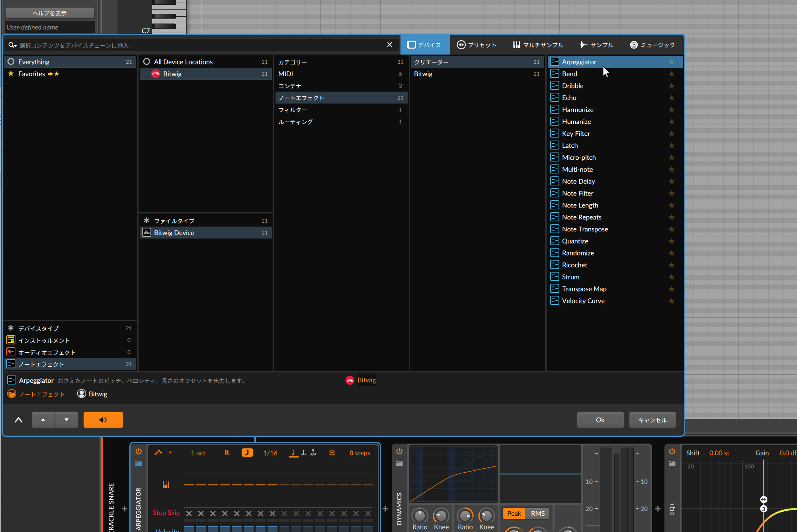The height and width of the screenshot is (532, 797).
Task: Click the 8 steps value
Action: tap(360, 453)
